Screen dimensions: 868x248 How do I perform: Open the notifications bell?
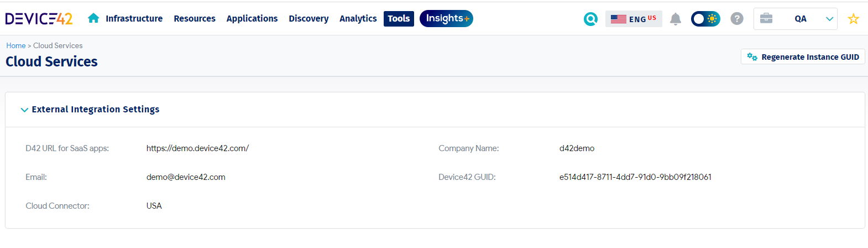(x=675, y=19)
